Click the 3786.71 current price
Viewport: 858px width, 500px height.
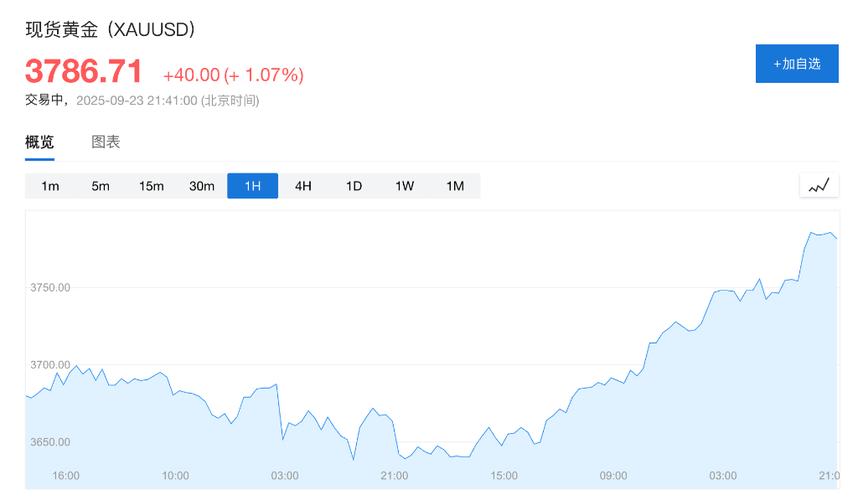(x=84, y=72)
